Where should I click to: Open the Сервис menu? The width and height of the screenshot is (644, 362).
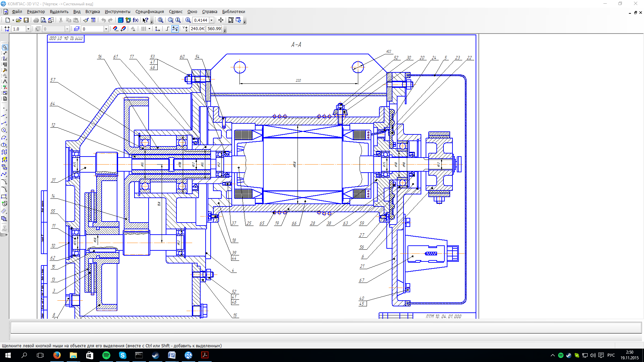[176, 12]
